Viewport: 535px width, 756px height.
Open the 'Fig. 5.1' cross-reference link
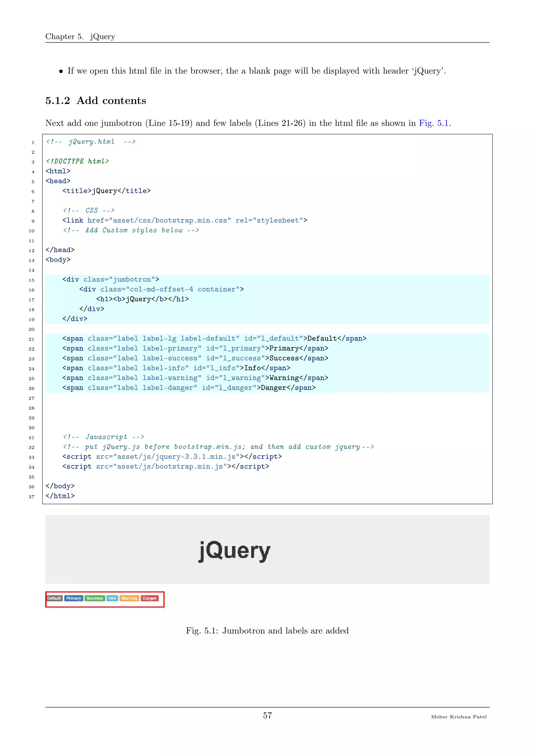[x=434, y=123]
